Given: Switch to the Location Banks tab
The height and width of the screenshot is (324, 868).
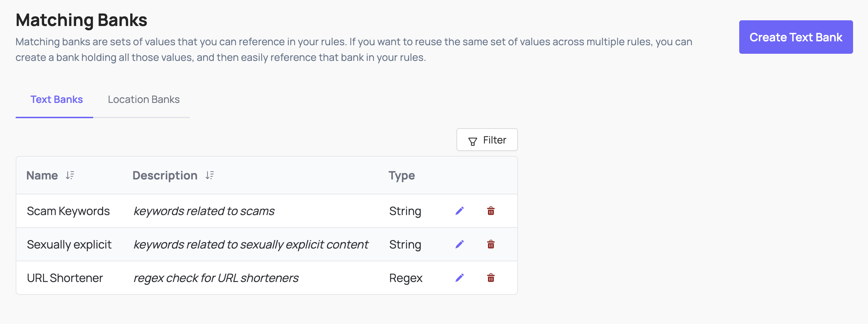Looking at the screenshot, I should (144, 99).
